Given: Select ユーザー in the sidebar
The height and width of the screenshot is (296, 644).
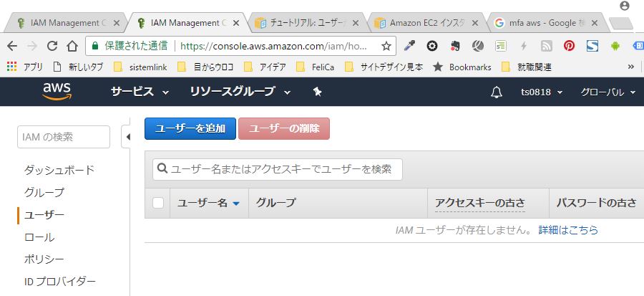Looking at the screenshot, I should [44, 214].
